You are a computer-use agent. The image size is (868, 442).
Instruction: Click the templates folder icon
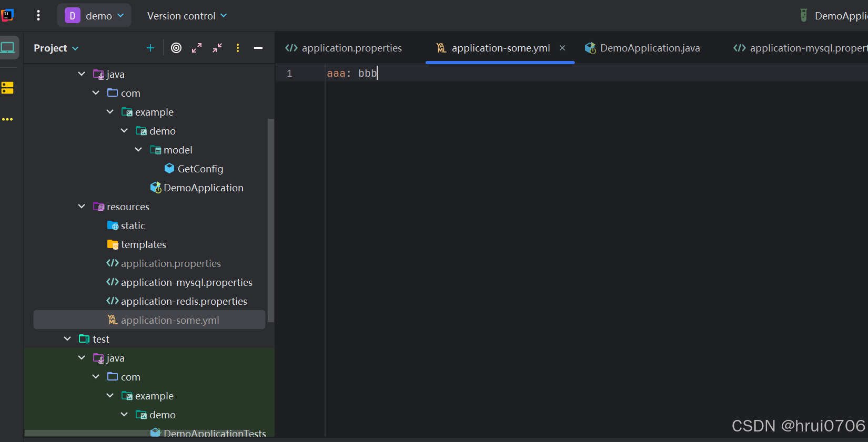(113, 244)
